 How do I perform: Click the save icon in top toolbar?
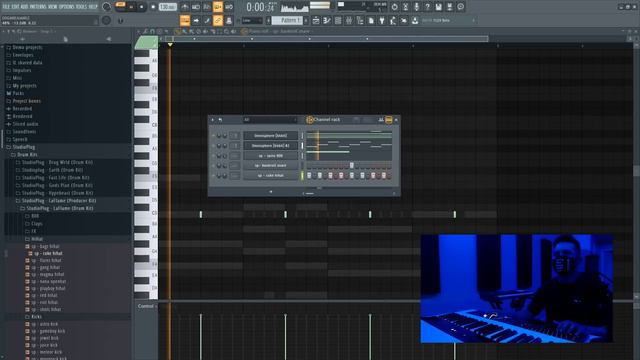coord(438,7)
